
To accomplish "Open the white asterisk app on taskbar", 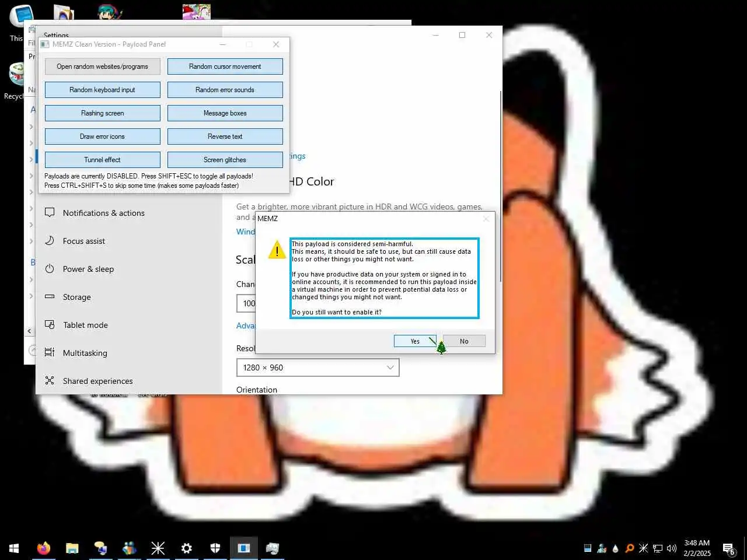I will click(x=158, y=548).
